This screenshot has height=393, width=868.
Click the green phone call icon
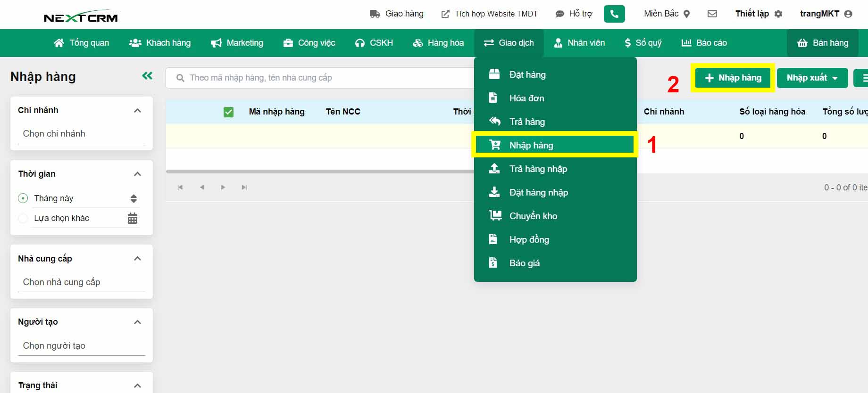(x=614, y=14)
